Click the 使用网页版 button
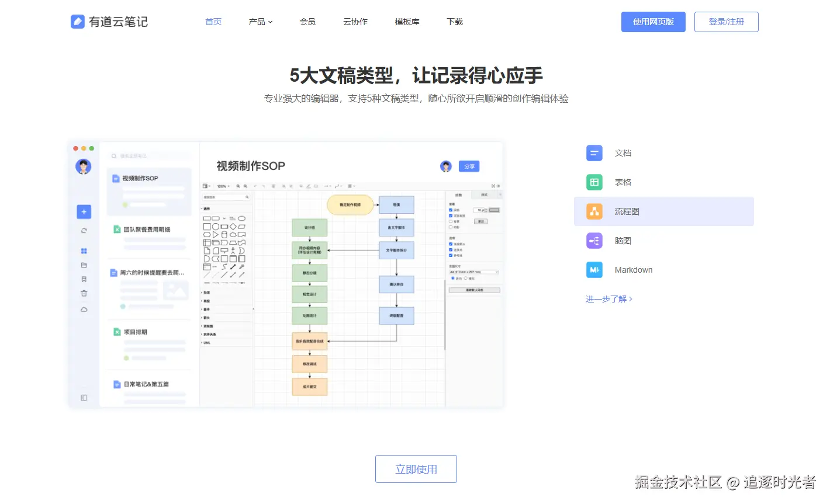830x504 pixels. (653, 22)
